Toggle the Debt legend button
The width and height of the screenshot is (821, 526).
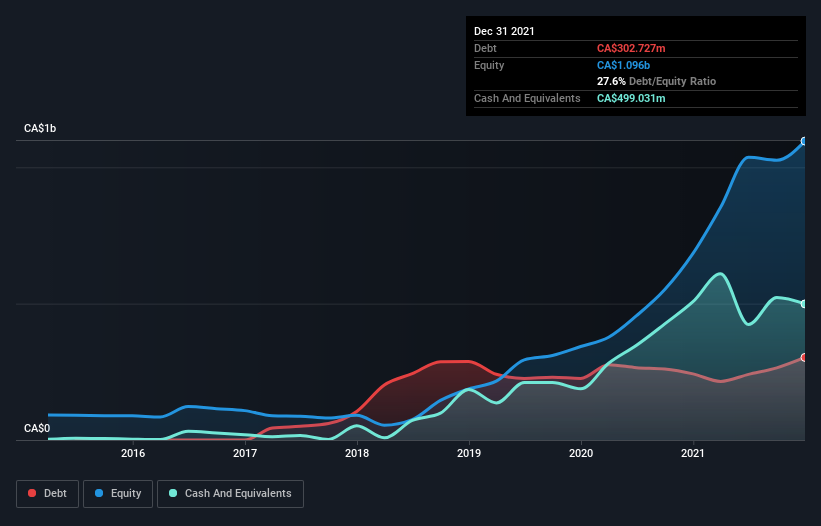[47, 494]
